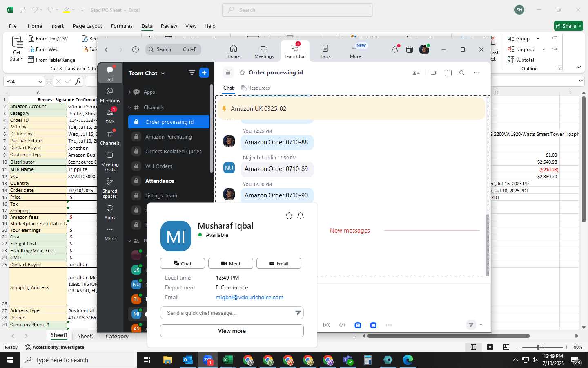The image size is (588, 368).
Task: Go back with Zoom back arrow
Action: click(106, 49)
